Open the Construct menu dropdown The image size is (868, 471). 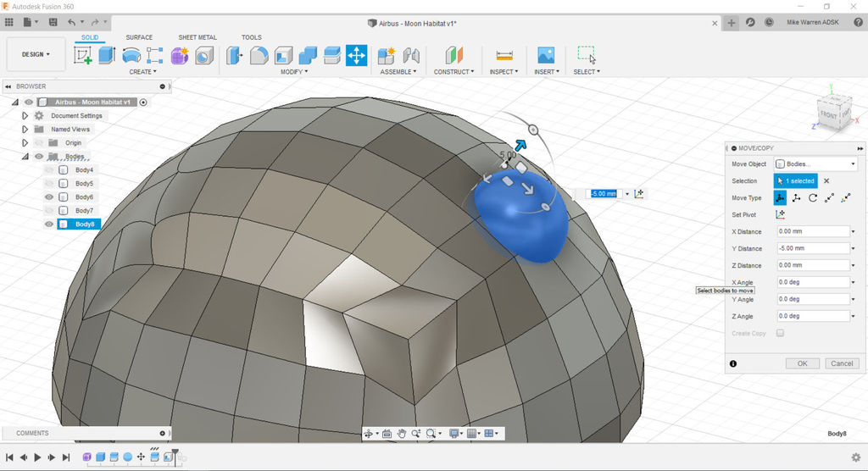coord(454,72)
